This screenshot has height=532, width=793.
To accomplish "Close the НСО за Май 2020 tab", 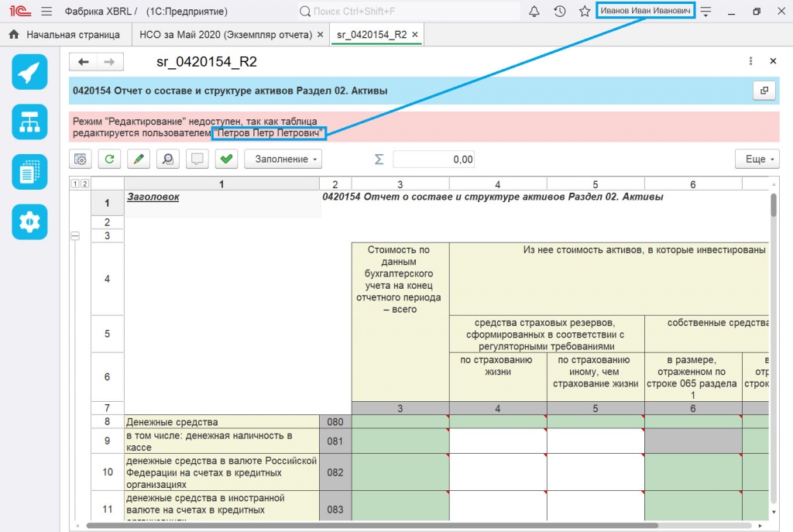I will (x=320, y=34).
